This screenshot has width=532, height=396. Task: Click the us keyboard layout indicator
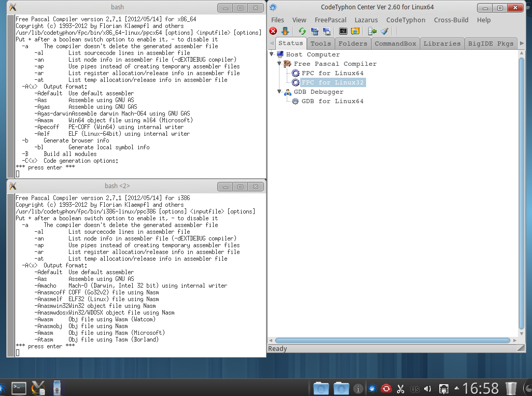click(415, 389)
